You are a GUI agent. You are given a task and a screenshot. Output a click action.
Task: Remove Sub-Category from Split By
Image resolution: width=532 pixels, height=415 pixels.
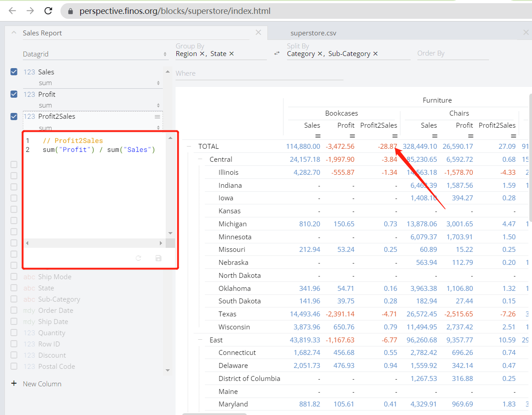point(375,54)
